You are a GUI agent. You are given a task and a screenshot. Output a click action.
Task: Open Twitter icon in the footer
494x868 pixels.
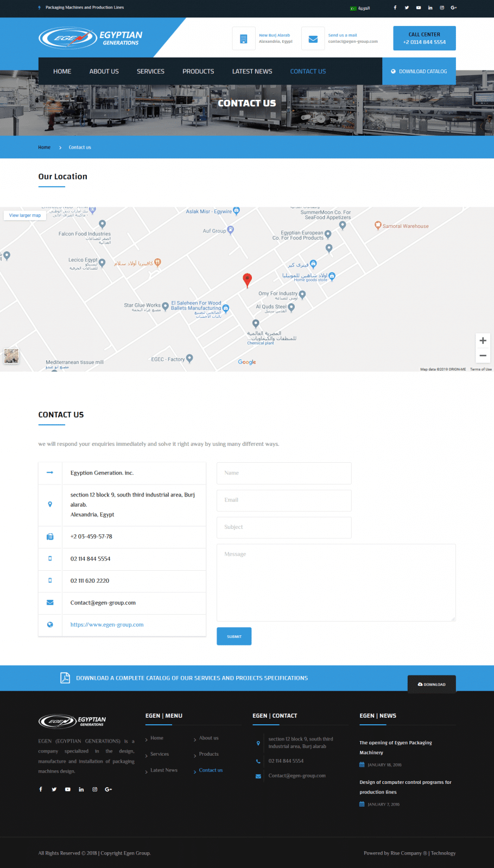tap(54, 789)
